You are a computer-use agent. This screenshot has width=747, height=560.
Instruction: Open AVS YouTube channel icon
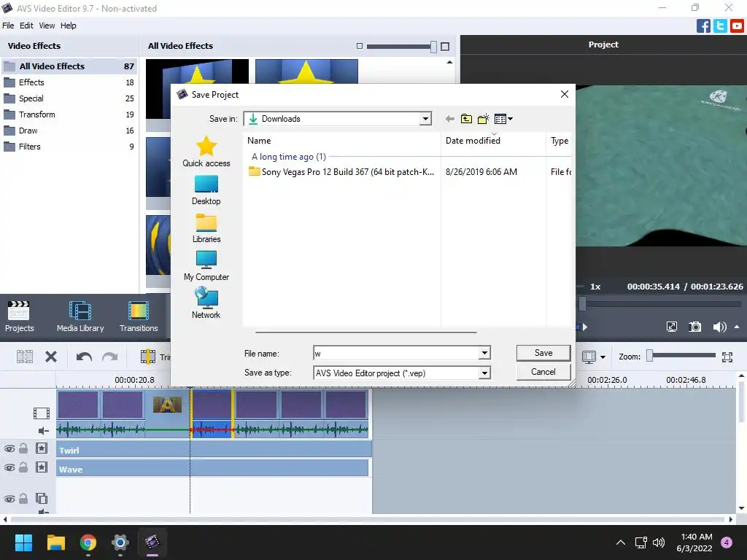[737, 26]
